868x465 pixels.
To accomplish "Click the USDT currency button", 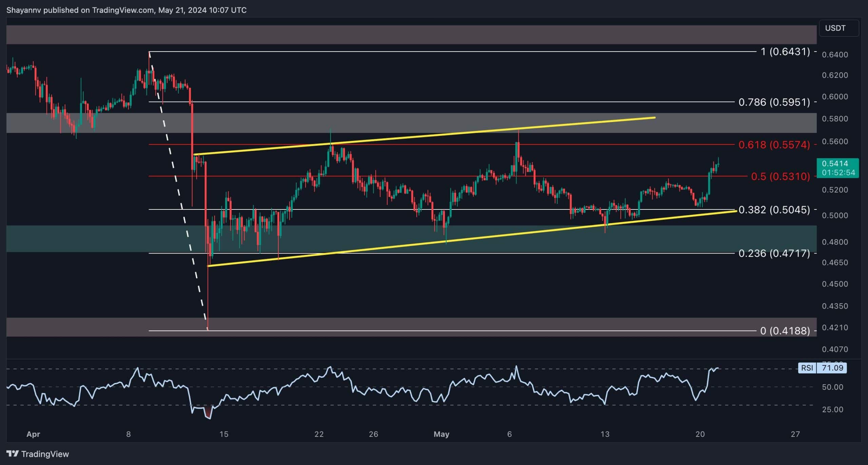I will [x=839, y=28].
